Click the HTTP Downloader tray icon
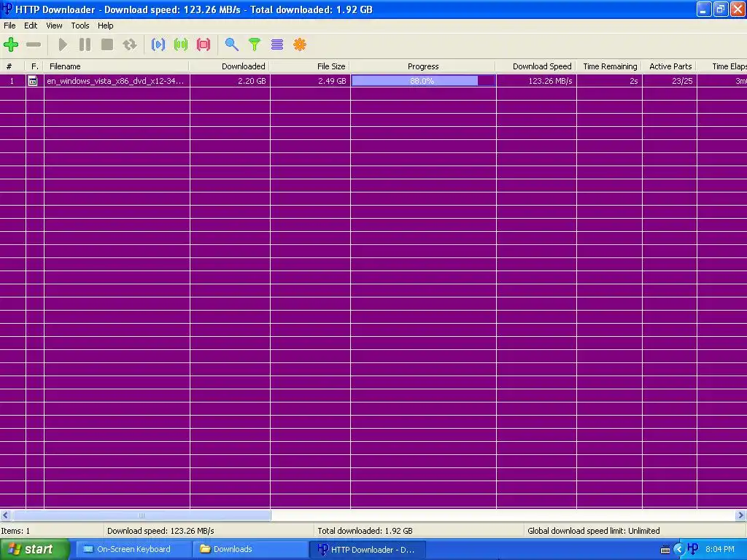This screenshot has width=747, height=560. [693, 549]
